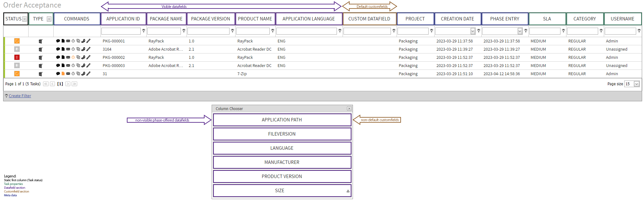644x201 pixels.
Task: Open comments for task PKG-000001
Action: click(x=58, y=41)
